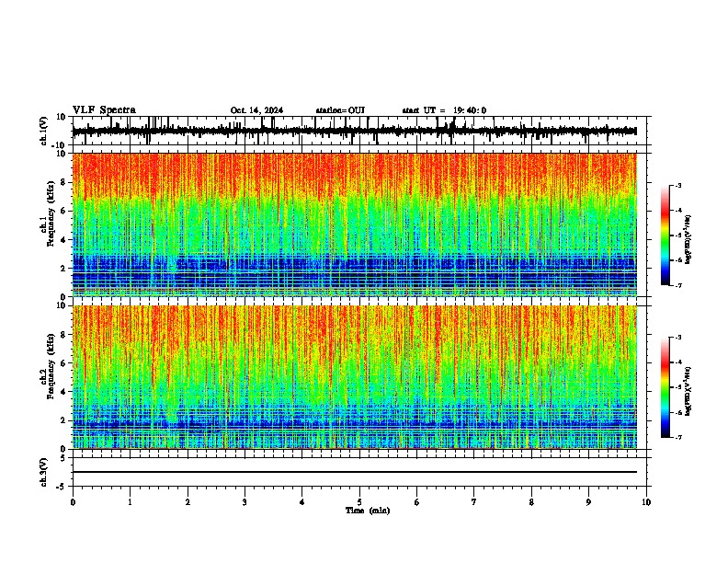Viewport: 728px width, 563px height.
Task: Click the "station=OUI" header label
Action: [340, 110]
